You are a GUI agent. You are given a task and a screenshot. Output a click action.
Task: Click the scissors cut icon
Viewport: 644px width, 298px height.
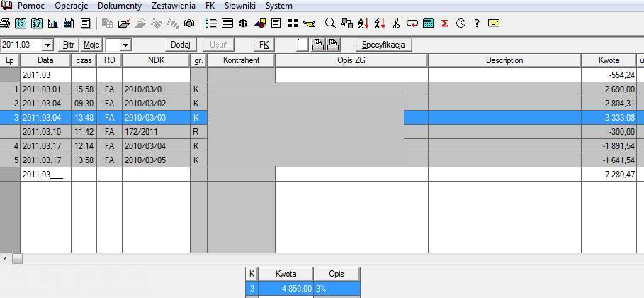[396, 23]
